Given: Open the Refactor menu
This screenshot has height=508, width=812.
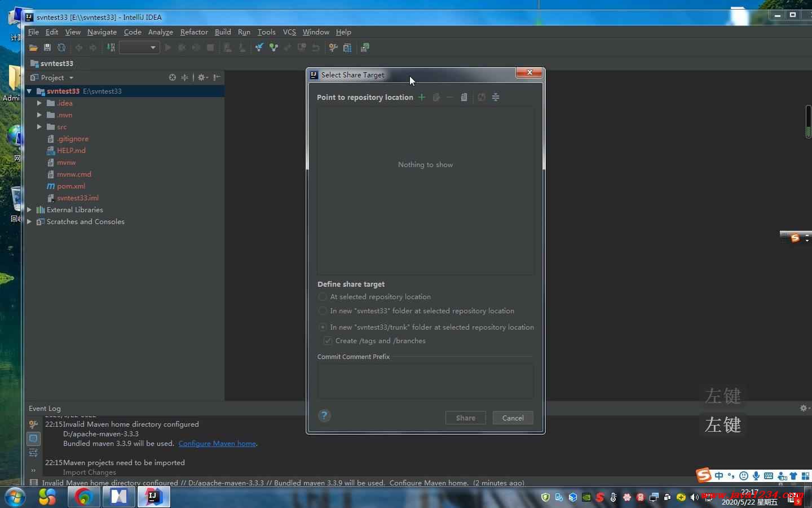Looking at the screenshot, I should click(194, 32).
